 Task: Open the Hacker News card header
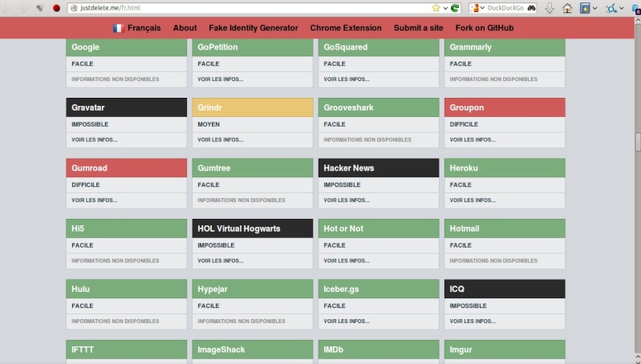point(379,168)
